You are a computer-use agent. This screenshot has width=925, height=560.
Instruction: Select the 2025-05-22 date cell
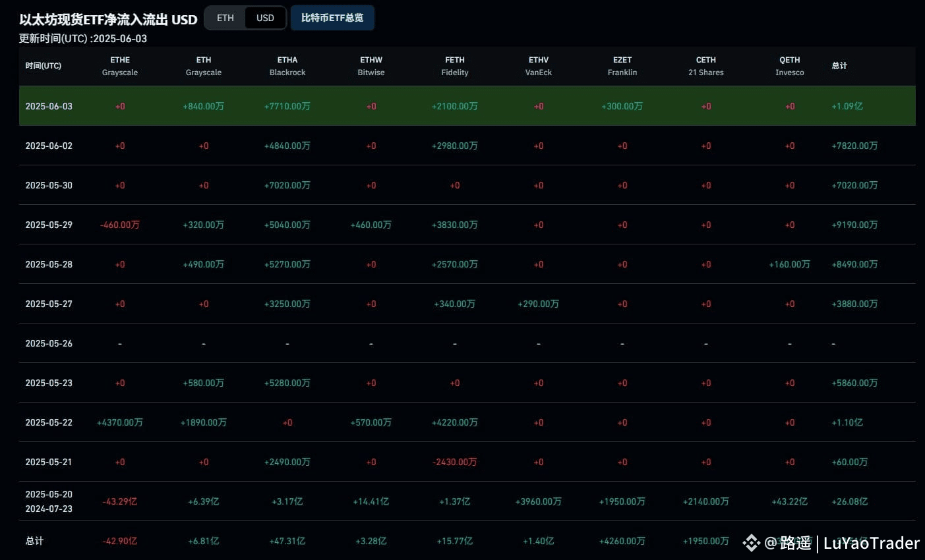[49, 422]
